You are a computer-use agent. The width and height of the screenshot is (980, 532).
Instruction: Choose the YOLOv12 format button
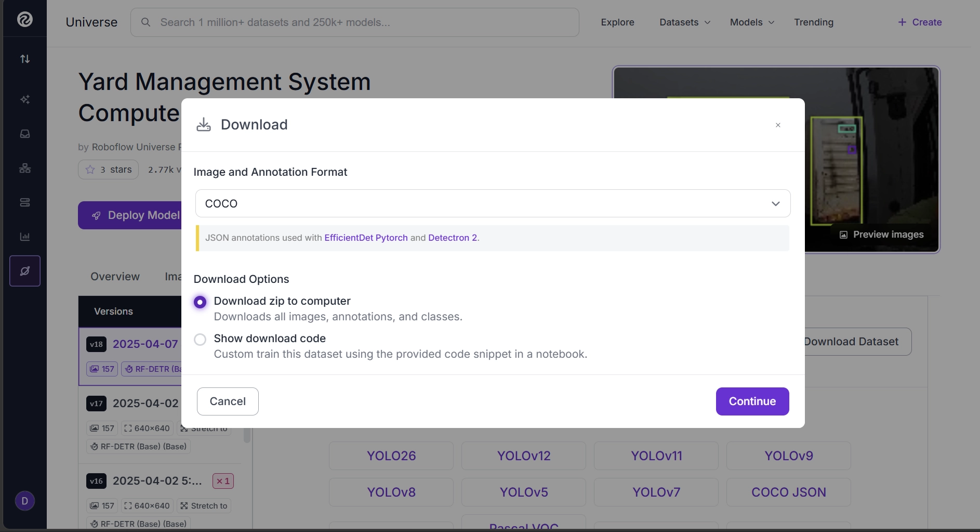pos(524,456)
